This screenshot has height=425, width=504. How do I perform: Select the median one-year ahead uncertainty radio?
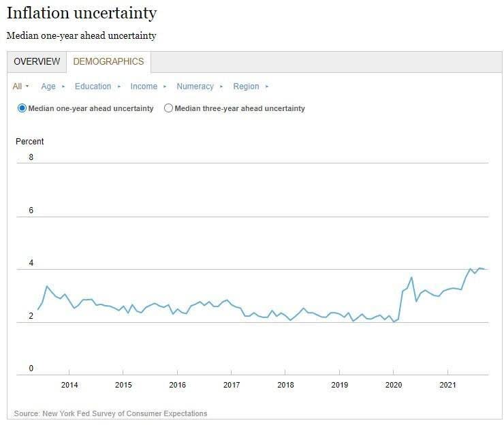(x=22, y=108)
